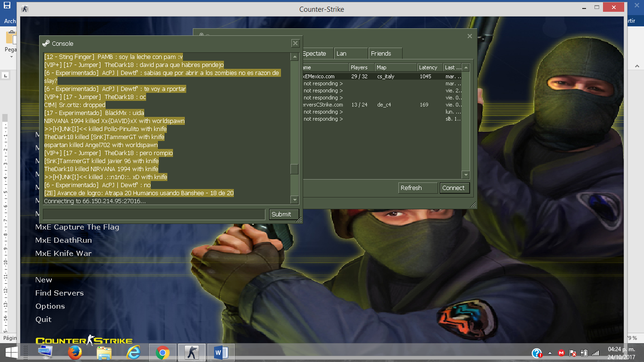
Task: Click the Refresh button in server browser
Action: (418, 188)
